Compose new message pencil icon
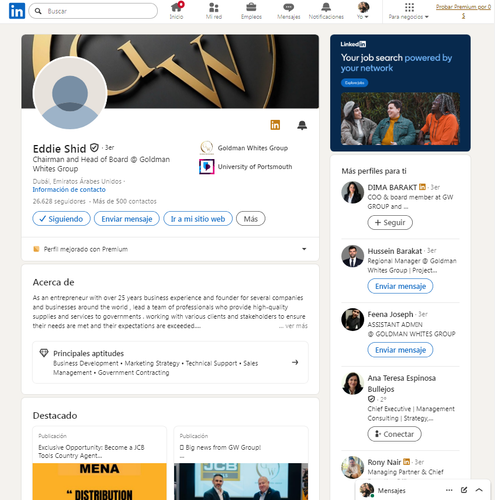Viewport: 495px width, 500px height. [x=464, y=490]
